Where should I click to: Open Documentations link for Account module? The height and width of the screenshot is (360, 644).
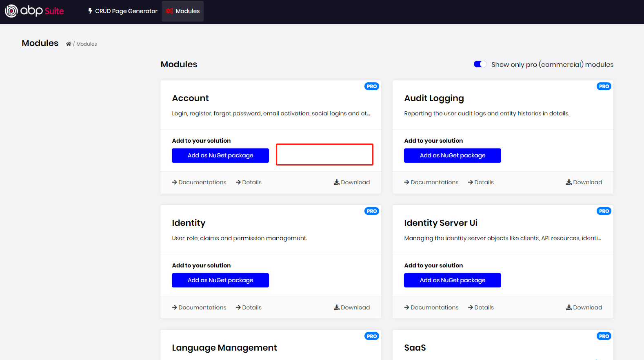click(x=199, y=182)
